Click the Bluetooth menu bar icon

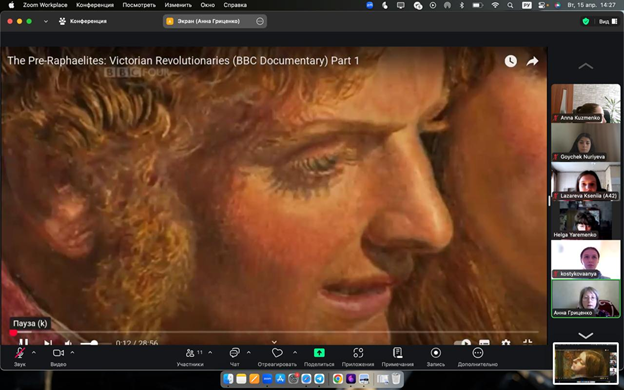[462, 5]
